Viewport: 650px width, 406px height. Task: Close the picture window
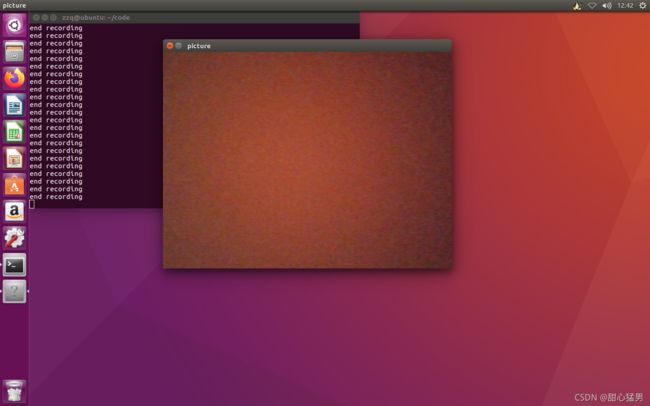(170, 46)
